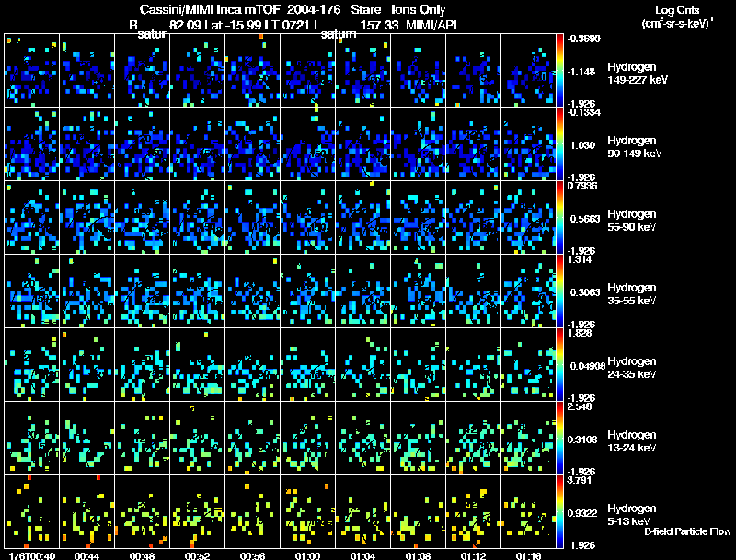Select the Hydrogen 55-90 keV label
This screenshot has width=736, height=560.
point(632,221)
